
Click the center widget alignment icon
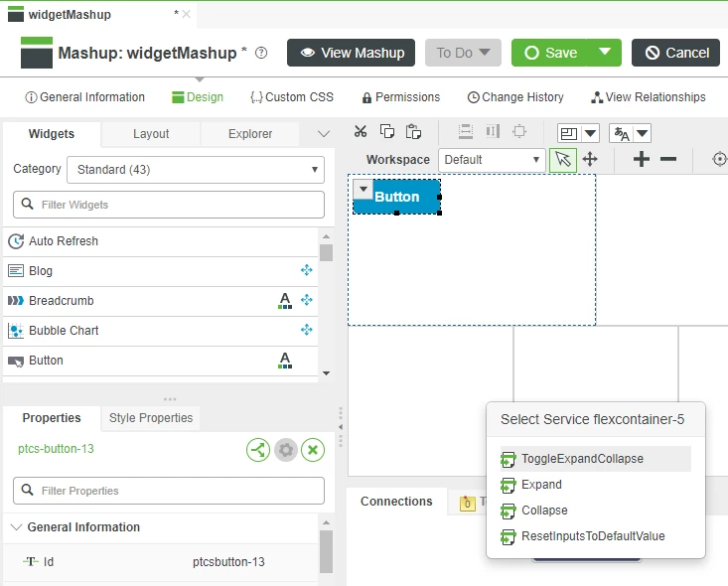(519, 132)
